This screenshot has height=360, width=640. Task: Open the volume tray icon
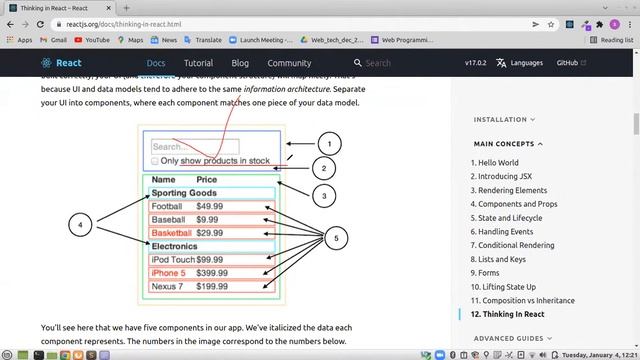pyautogui.click(x=542, y=355)
